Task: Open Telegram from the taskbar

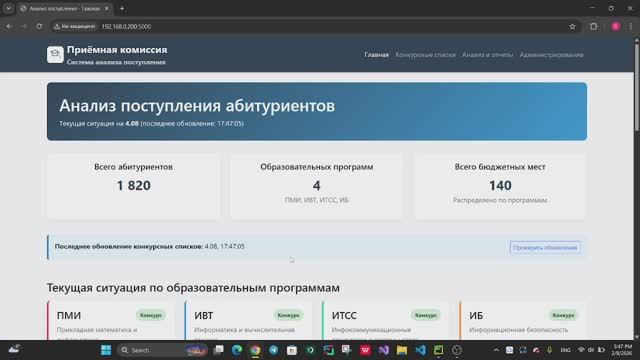Action: click(273, 350)
